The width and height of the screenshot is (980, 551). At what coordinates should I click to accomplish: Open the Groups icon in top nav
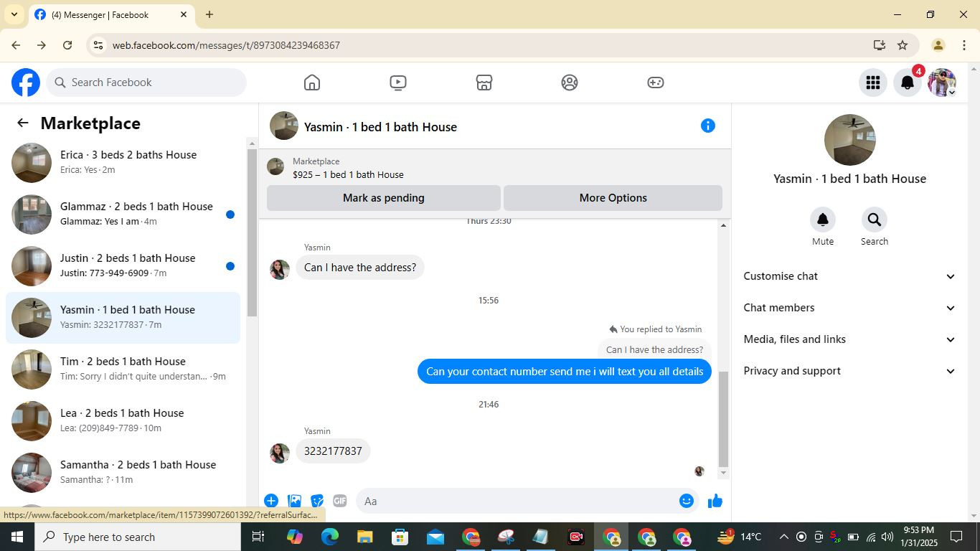pyautogui.click(x=570, y=83)
